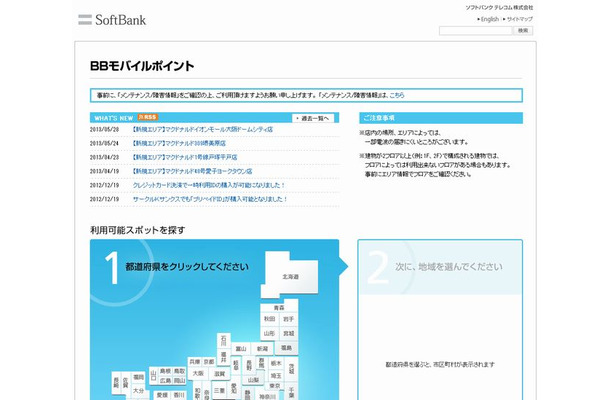
Task: Select 山口 on the map
Action: 154,376
